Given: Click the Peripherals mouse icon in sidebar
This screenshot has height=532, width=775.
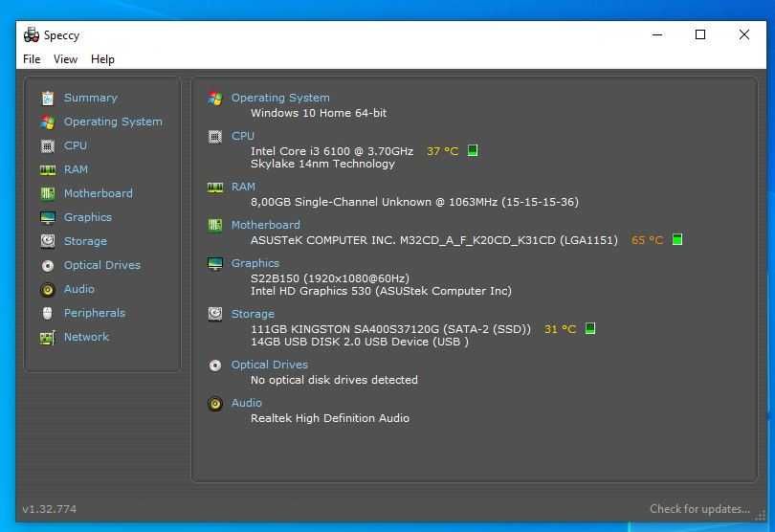Looking at the screenshot, I should click(48, 313).
